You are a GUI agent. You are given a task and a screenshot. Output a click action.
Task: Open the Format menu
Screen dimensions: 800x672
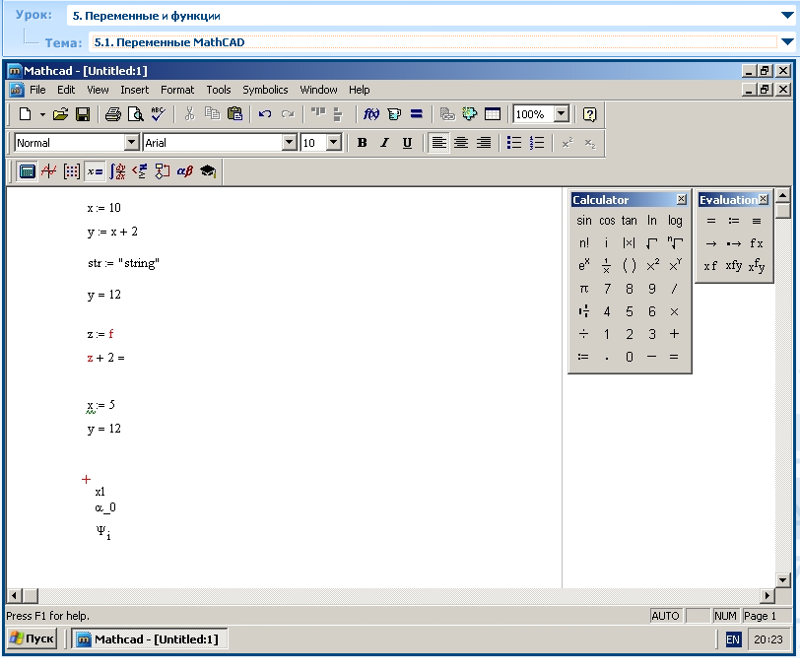click(177, 90)
